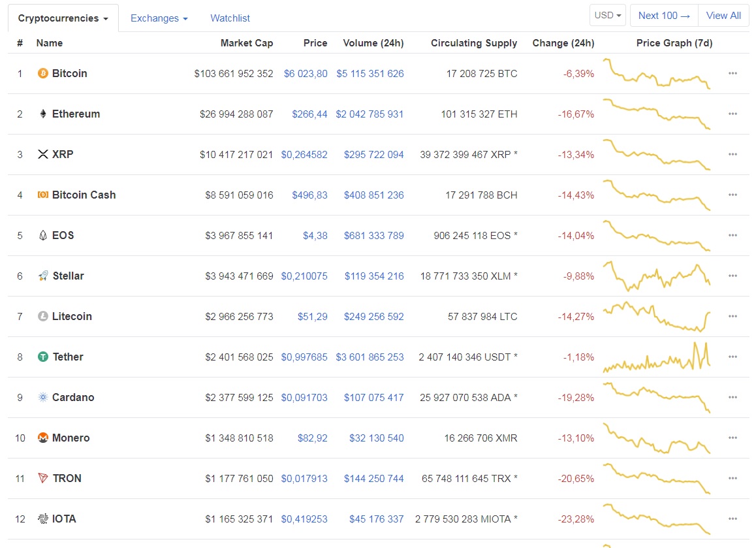Sort table by Market Cap column
This screenshot has height=548, width=756.
click(246, 43)
